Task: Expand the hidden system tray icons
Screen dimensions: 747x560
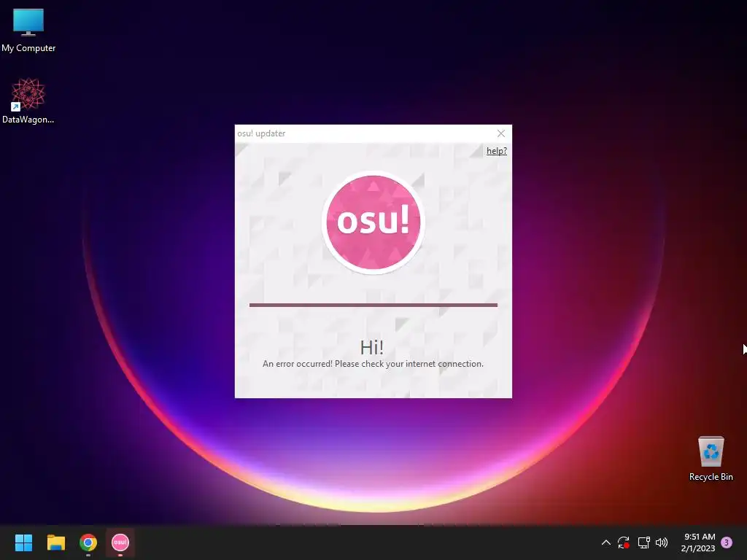Action: click(x=606, y=542)
